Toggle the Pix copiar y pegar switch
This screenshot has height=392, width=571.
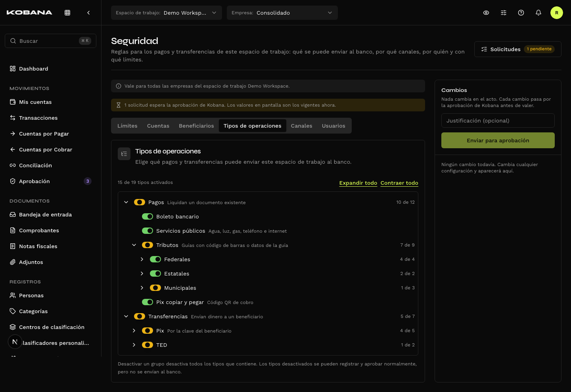(148, 302)
